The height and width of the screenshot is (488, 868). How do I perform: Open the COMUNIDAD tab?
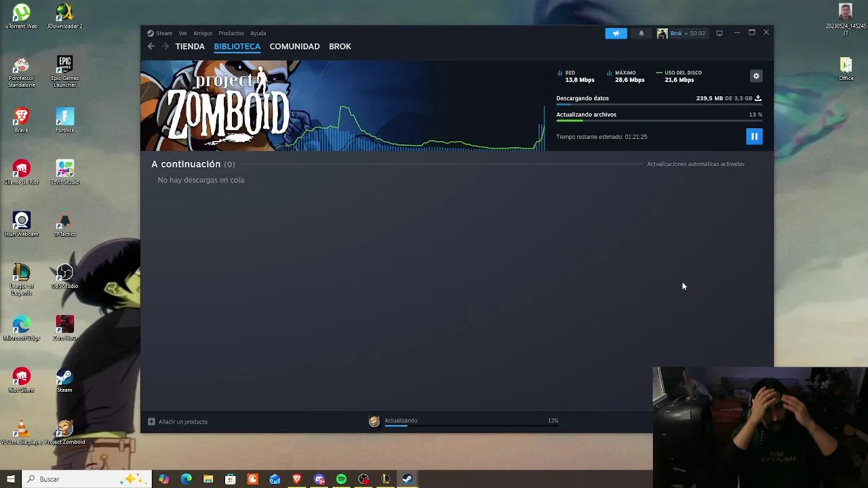294,46
